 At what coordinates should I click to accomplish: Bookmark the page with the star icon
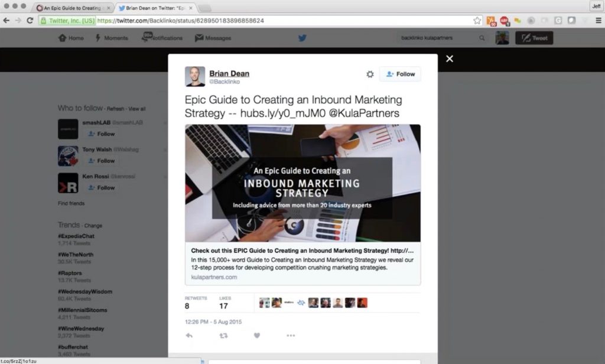(x=477, y=21)
